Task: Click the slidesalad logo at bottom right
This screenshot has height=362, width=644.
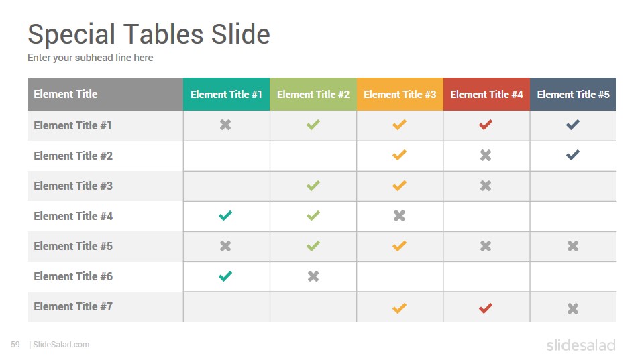Action: click(581, 345)
